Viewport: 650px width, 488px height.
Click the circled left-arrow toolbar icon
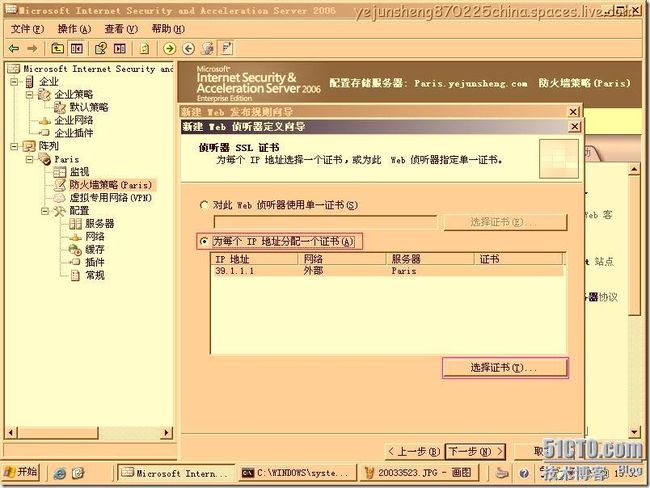point(189,49)
